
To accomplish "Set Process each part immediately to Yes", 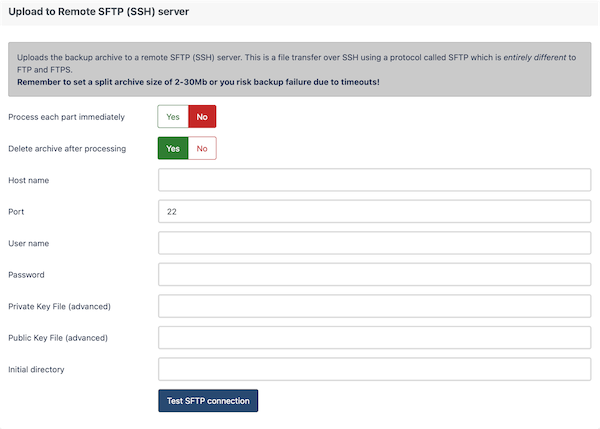I will [173, 117].
